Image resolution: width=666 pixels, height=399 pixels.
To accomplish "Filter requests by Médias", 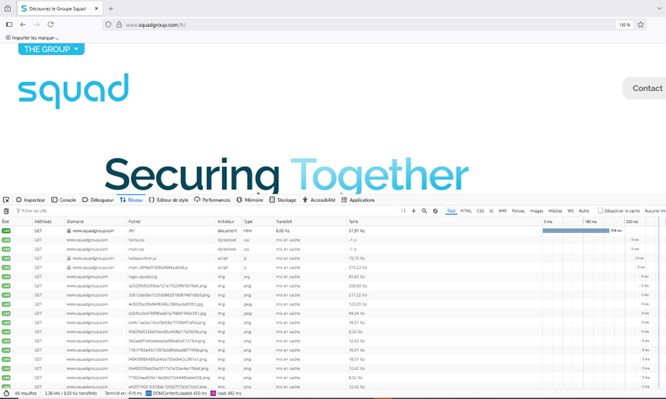I will coord(555,211).
